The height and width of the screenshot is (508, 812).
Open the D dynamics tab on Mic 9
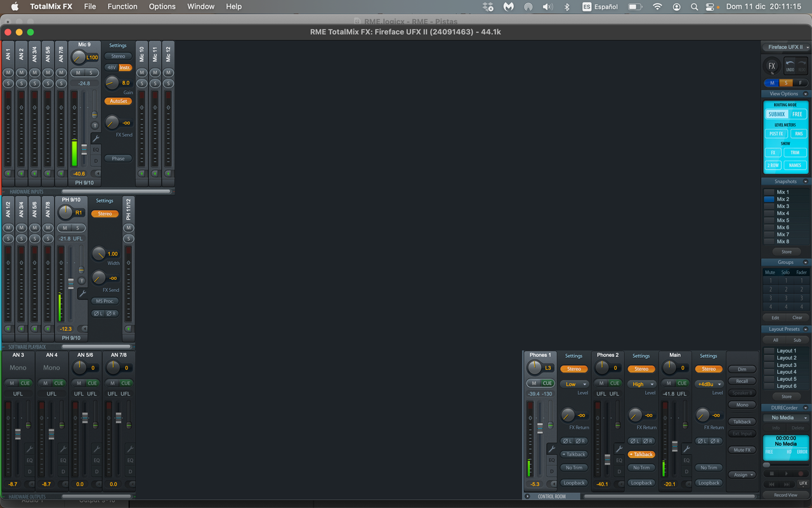[96, 161]
